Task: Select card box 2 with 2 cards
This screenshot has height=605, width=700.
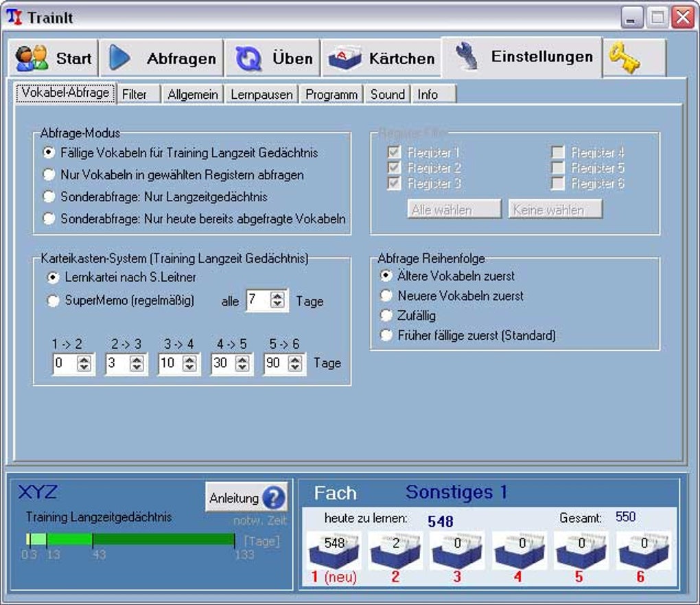Action: click(x=395, y=551)
